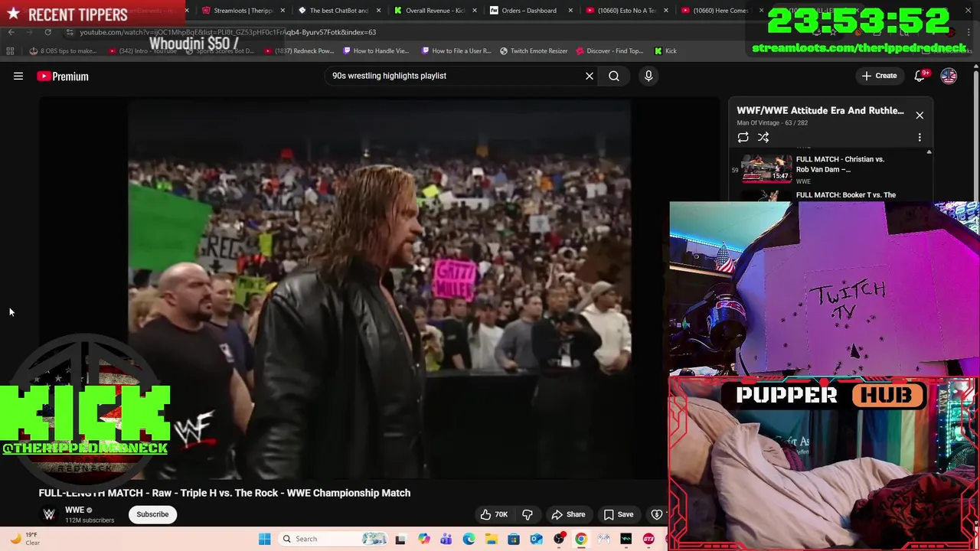
Task: Select the Booker T vs. The playlist entry
Action: (x=846, y=195)
